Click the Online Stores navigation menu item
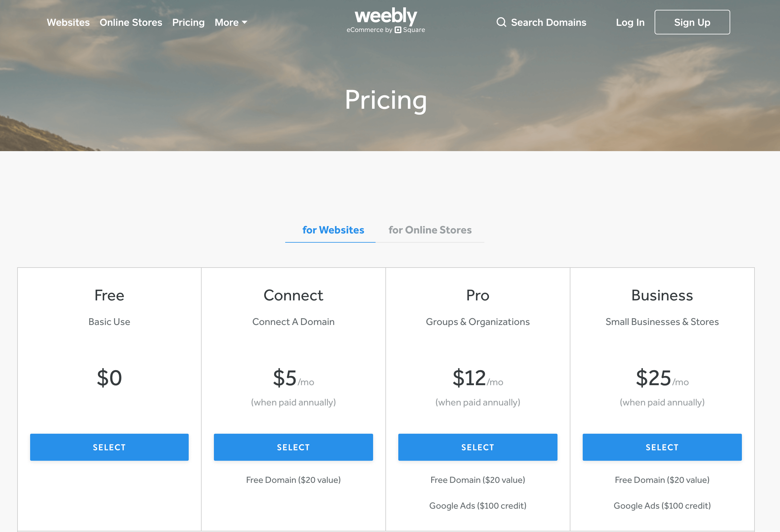780x532 pixels. 131,22
